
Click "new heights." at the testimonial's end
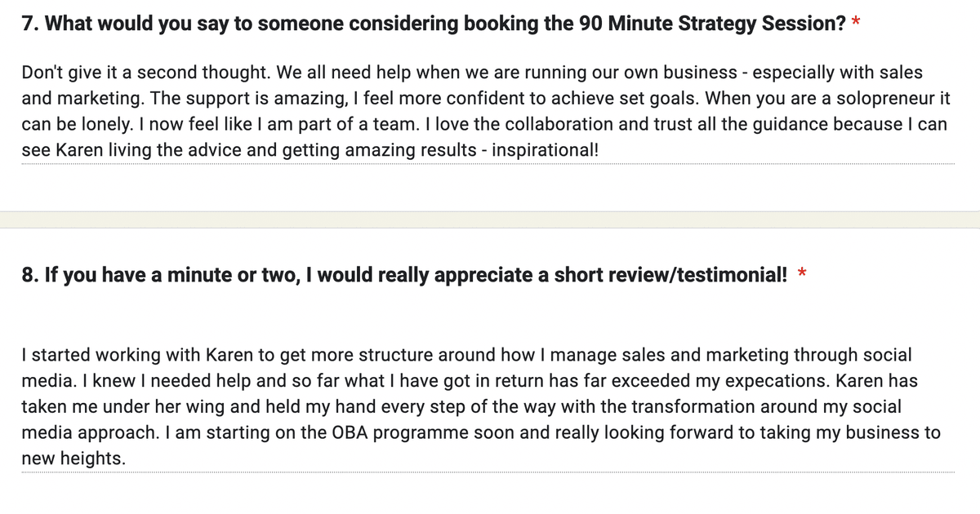(x=73, y=459)
